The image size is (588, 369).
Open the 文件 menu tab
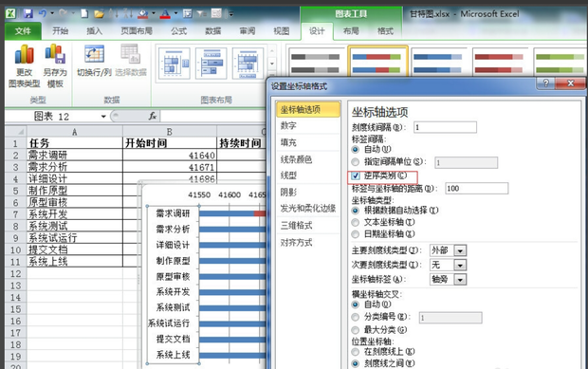23,31
